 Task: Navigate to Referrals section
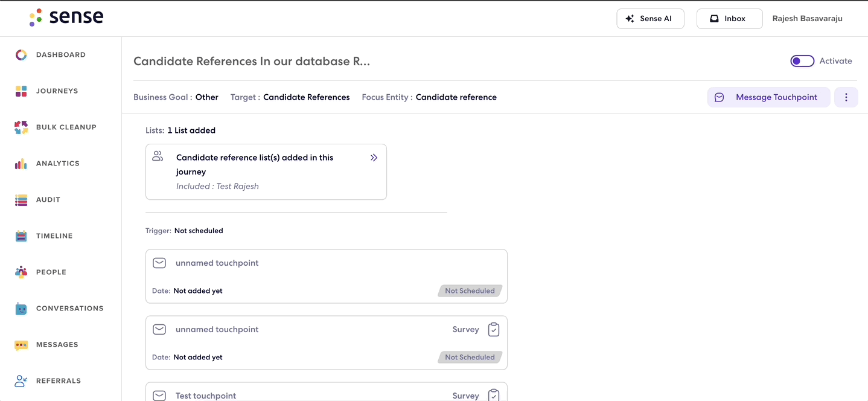click(x=59, y=381)
